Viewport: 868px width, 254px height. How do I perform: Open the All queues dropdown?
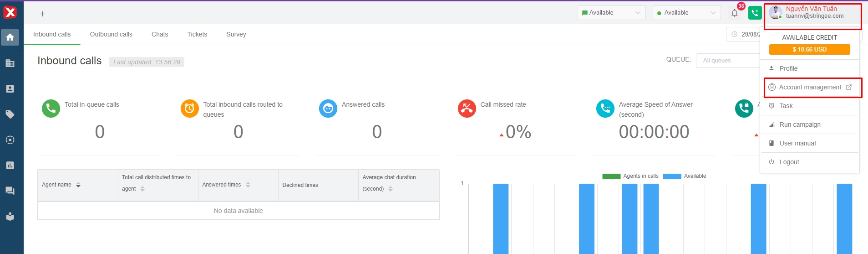[728, 60]
